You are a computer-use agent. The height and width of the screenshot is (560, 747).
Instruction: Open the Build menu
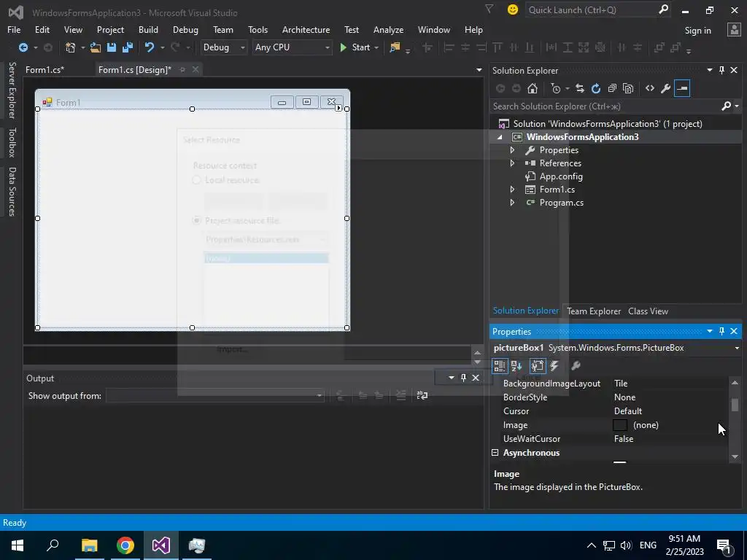click(x=148, y=29)
